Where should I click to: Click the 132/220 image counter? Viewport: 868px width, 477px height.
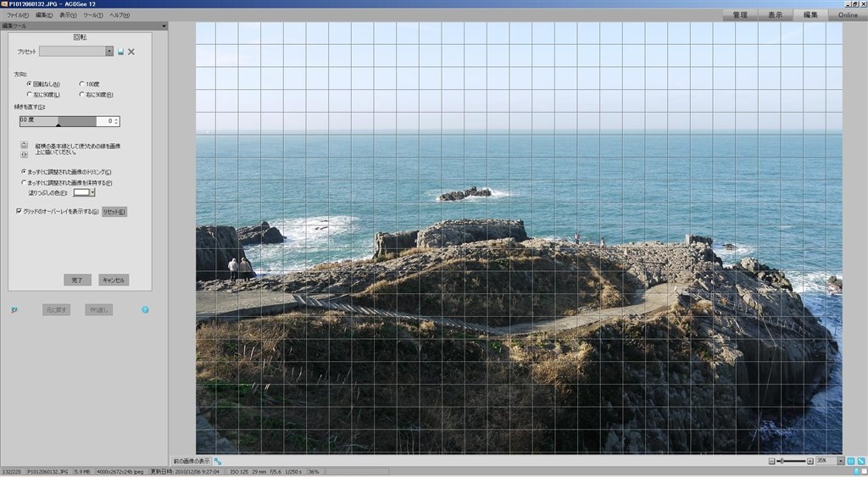[x=12, y=471]
